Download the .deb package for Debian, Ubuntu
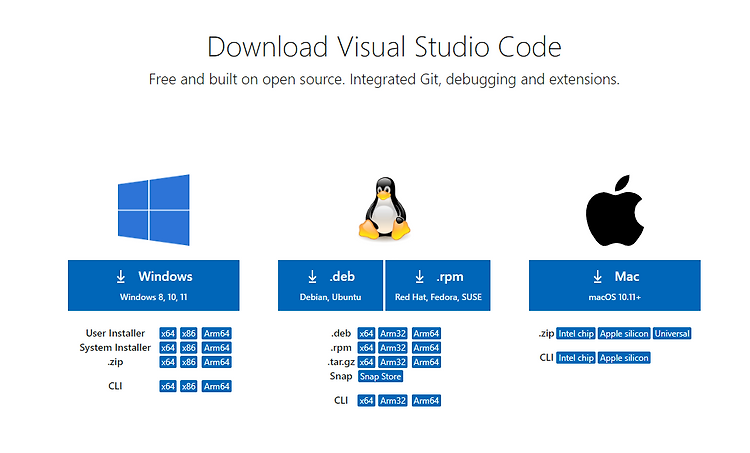Image resolution: width=750 pixels, height=453 pixels. pos(331,286)
